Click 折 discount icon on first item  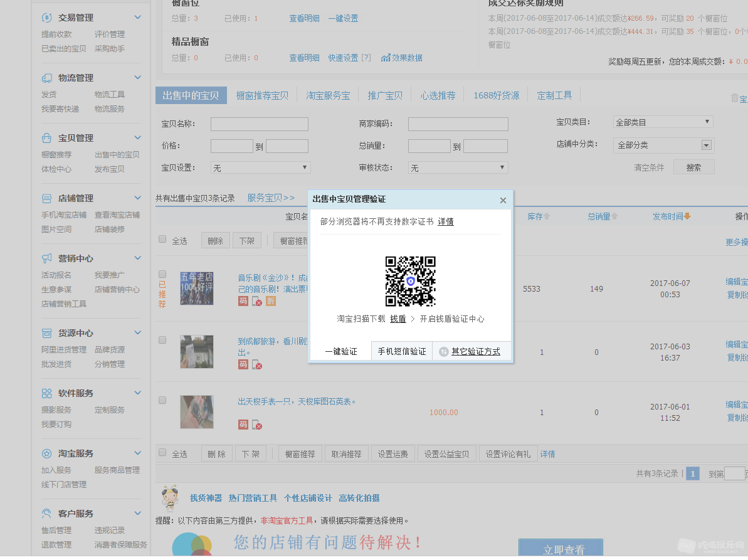tap(271, 301)
